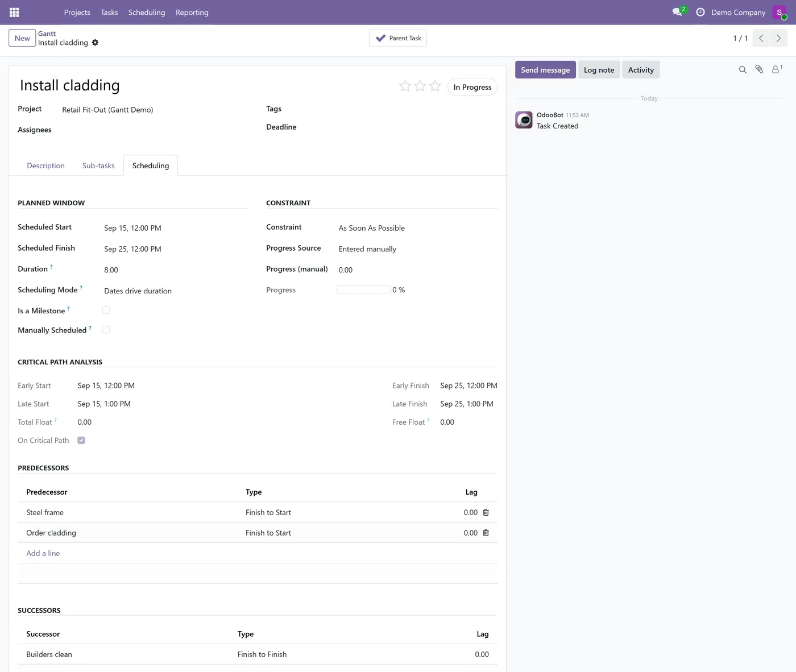Click the Task Created message text

coord(558,126)
